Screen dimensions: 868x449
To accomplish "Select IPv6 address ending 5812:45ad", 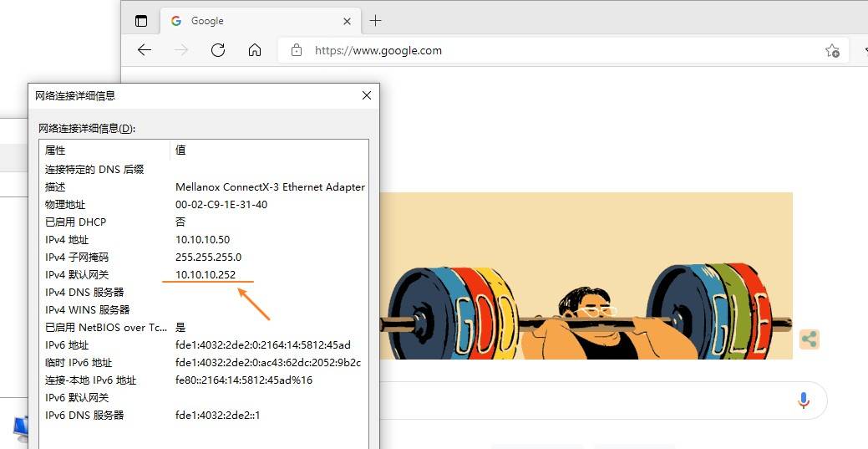I will (x=263, y=344).
